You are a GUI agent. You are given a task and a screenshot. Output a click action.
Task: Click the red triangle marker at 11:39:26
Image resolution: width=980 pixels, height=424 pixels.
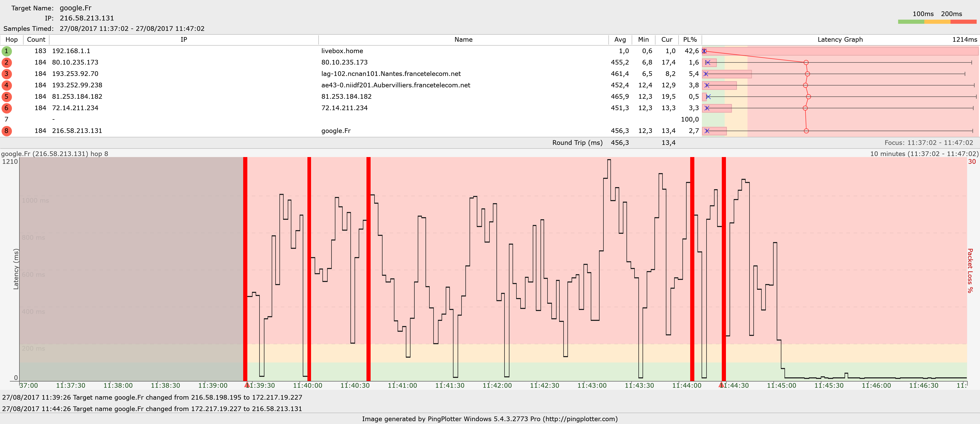pyautogui.click(x=247, y=385)
